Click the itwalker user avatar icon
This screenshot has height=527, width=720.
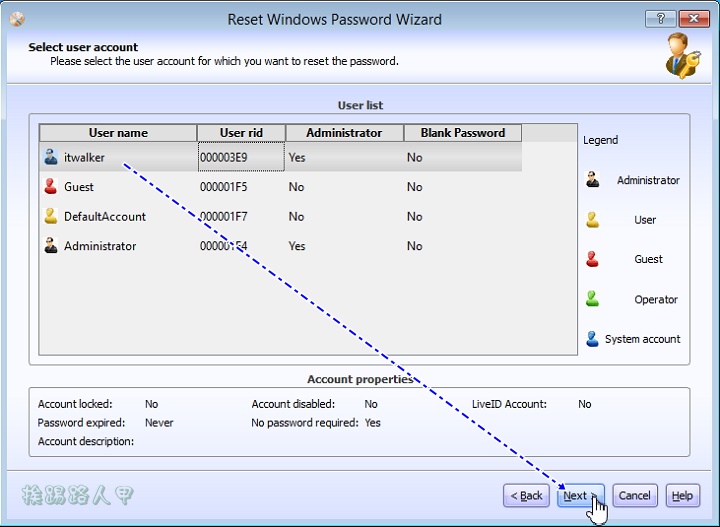(x=51, y=157)
